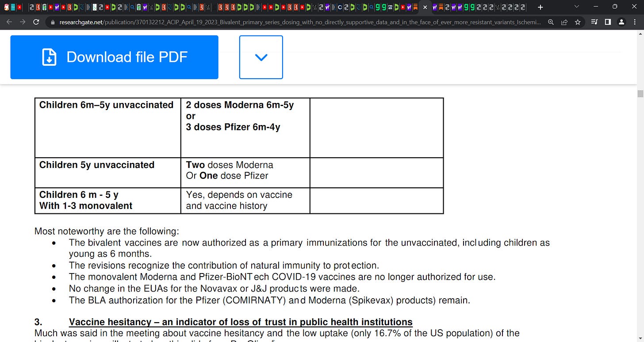Viewport: 644px width, 342px height.
Task: Expand the tab search chevron
Action: [576, 7]
